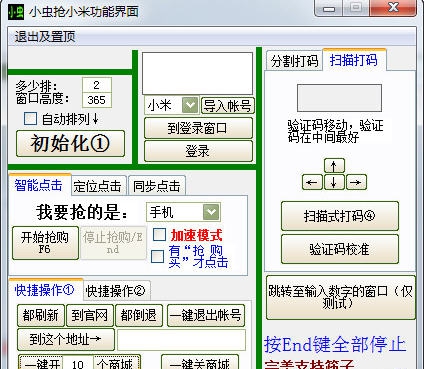Click the up arrow captcha move button
The height and width of the screenshot is (369, 424).
[x=334, y=166]
